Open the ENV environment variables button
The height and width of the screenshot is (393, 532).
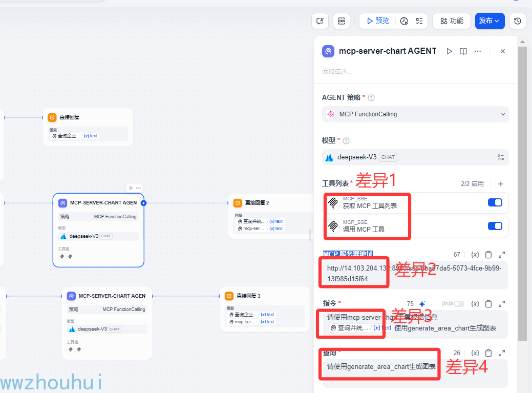pos(342,21)
